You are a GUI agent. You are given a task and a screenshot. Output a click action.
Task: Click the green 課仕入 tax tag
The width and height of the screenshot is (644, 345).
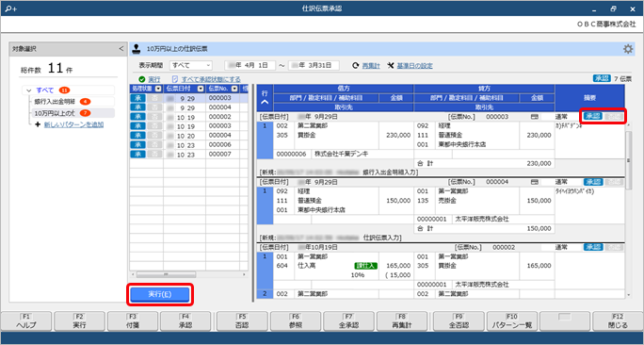pos(367,266)
